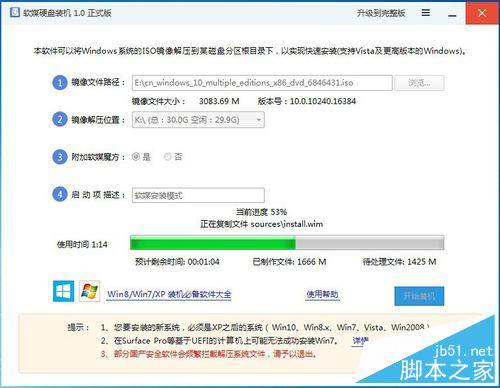The width and height of the screenshot is (500, 388).
Task: Click the image size value 3083.69 M
Action: [x=219, y=101]
